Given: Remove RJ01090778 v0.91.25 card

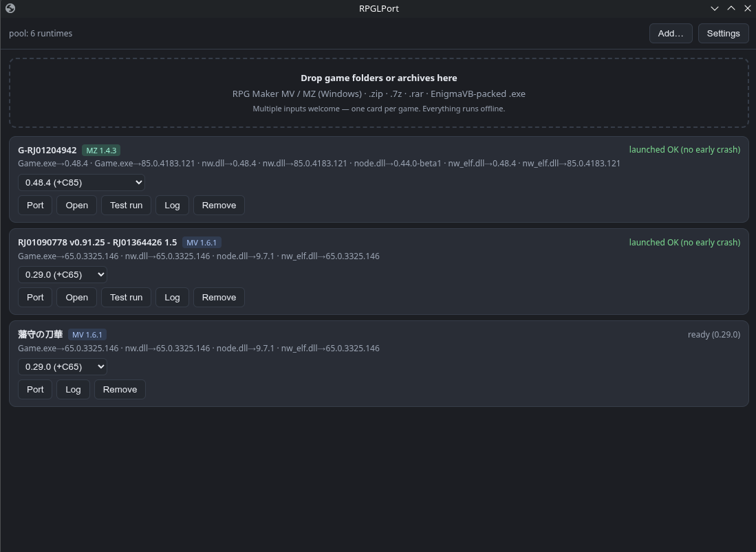Looking at the screenshot, I should click(x=219, y=297).
